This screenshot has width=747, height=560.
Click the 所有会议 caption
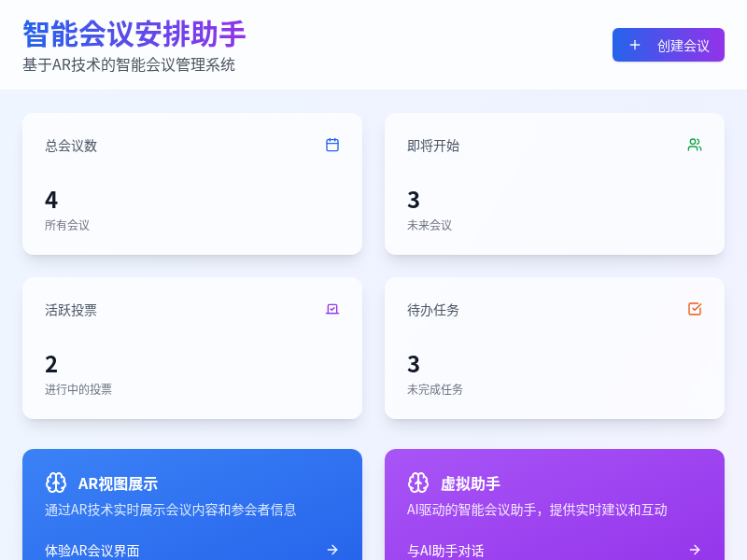tap(67, 225)
